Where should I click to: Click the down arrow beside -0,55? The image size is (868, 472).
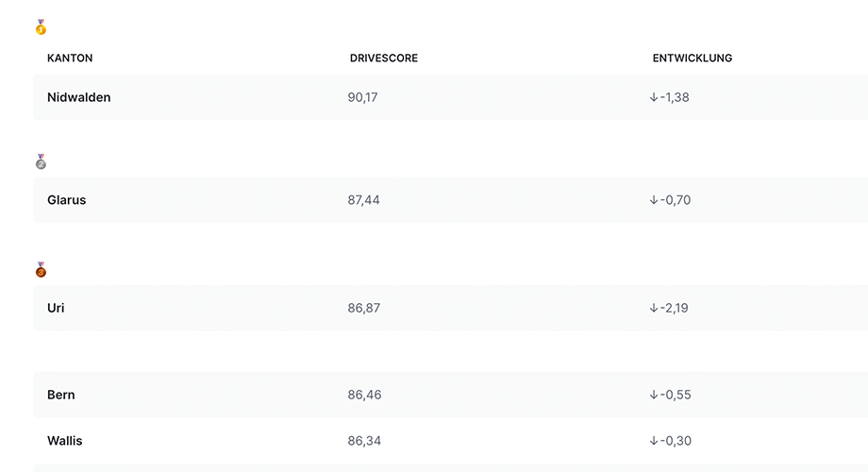654,395
